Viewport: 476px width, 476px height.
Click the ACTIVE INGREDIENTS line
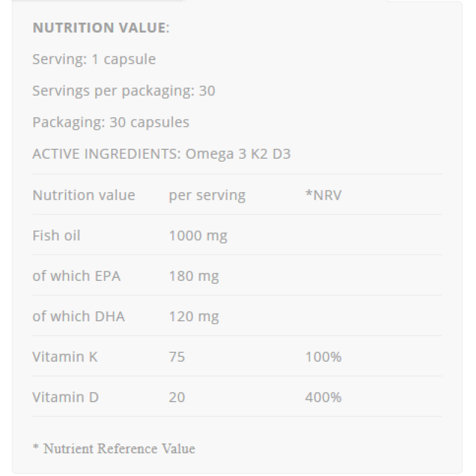pos(161,154)
